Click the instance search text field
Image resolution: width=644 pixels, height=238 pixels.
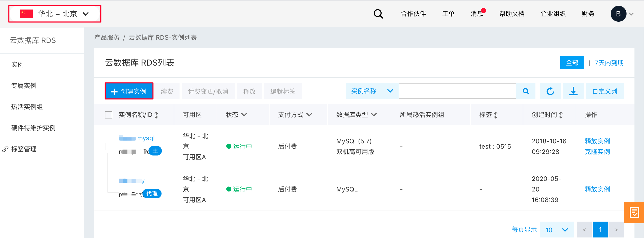point(458,91)
